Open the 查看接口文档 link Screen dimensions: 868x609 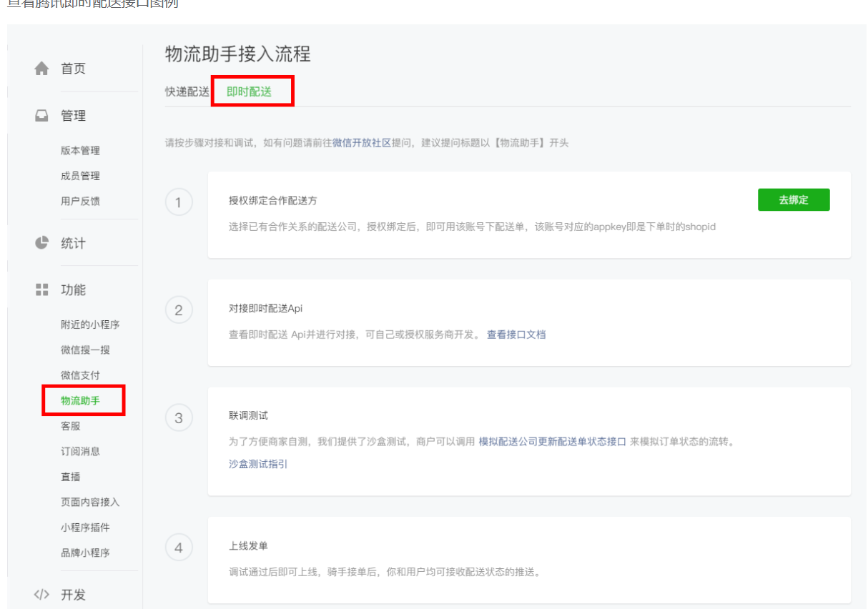point(516,334)
